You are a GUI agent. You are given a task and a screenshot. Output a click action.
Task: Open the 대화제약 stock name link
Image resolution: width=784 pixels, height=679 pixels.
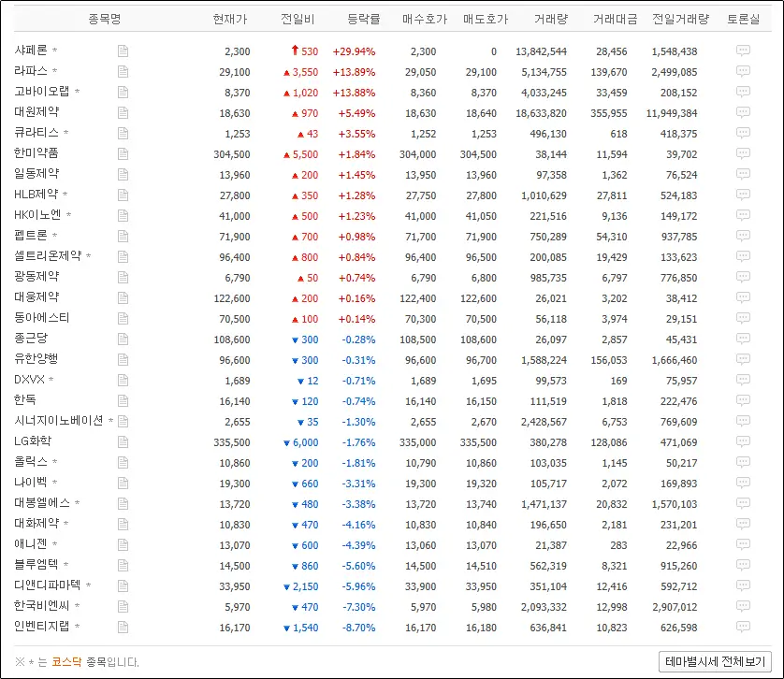[36, 524]
